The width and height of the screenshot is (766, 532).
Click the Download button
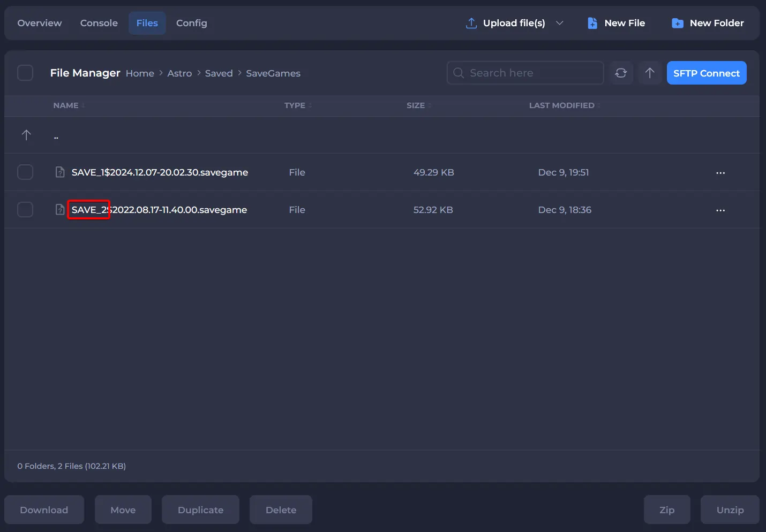click(x=44, y=510)
